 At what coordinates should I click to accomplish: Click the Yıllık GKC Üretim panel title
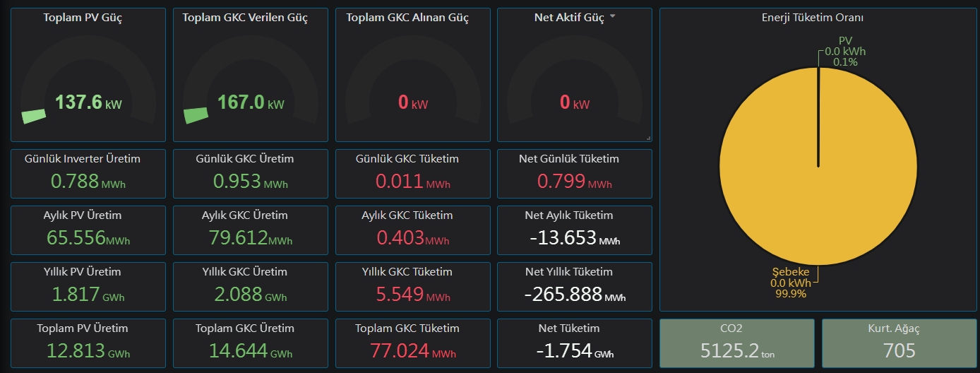245,272
